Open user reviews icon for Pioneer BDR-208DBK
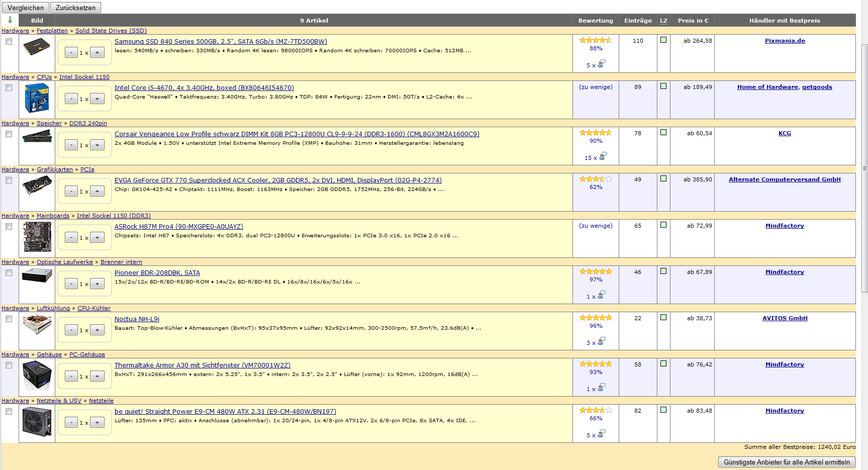The height and width of the screenshot is (470, 868). pos(602,295)
